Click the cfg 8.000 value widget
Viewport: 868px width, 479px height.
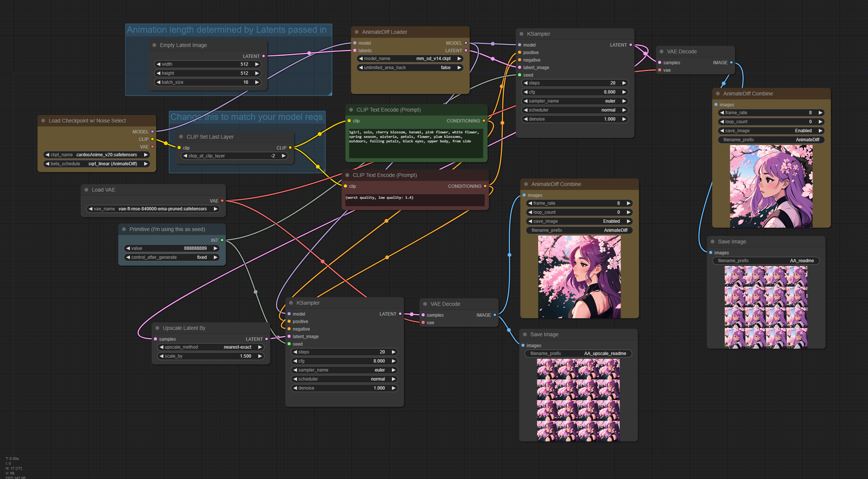[574, 92]
